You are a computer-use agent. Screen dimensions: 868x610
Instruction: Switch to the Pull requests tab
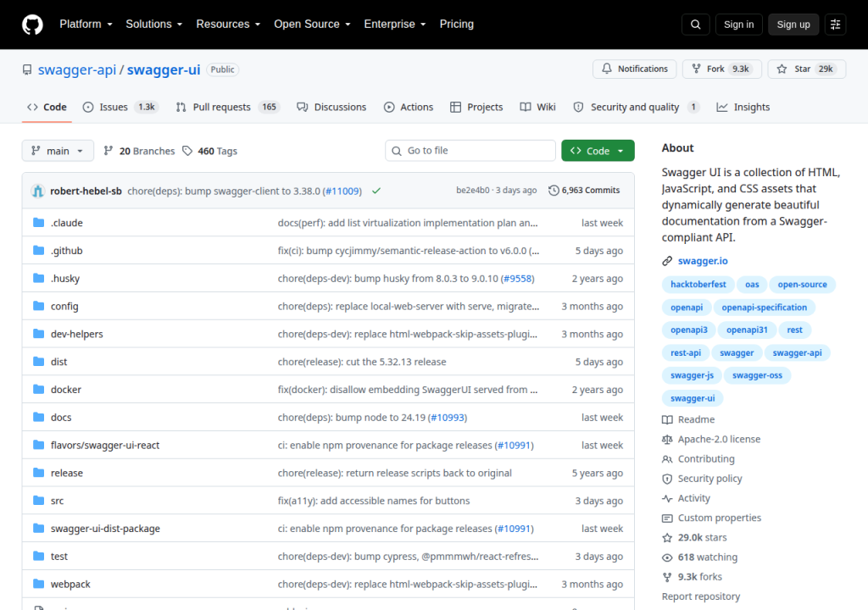(228, 107)
